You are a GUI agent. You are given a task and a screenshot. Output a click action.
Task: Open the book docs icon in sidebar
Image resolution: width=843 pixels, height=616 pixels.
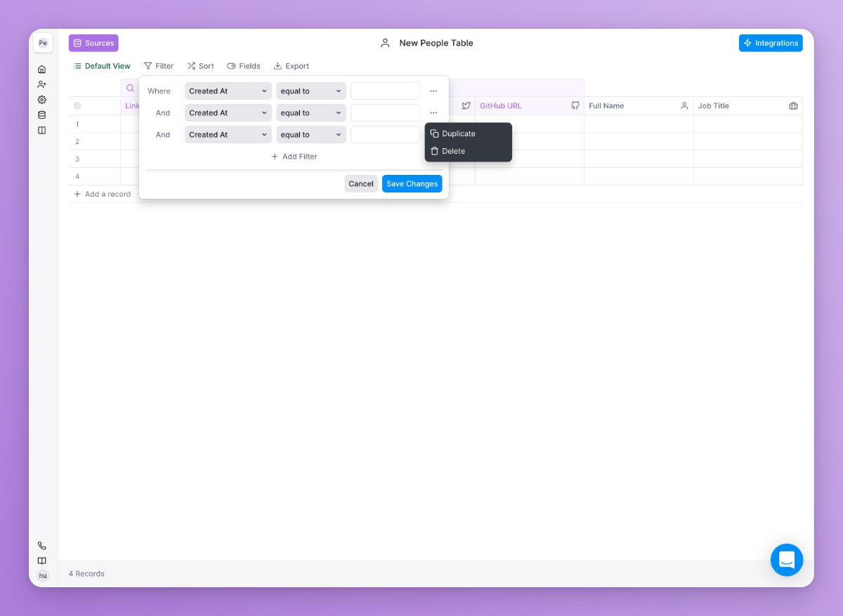42,561
